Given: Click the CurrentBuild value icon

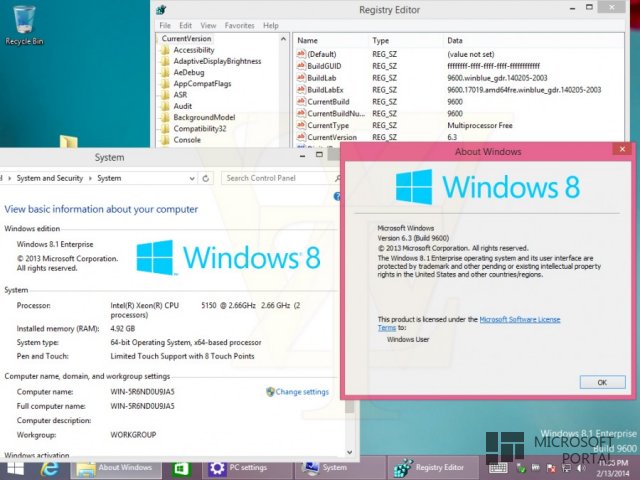Looking at the screenshot, I should 301,102.
